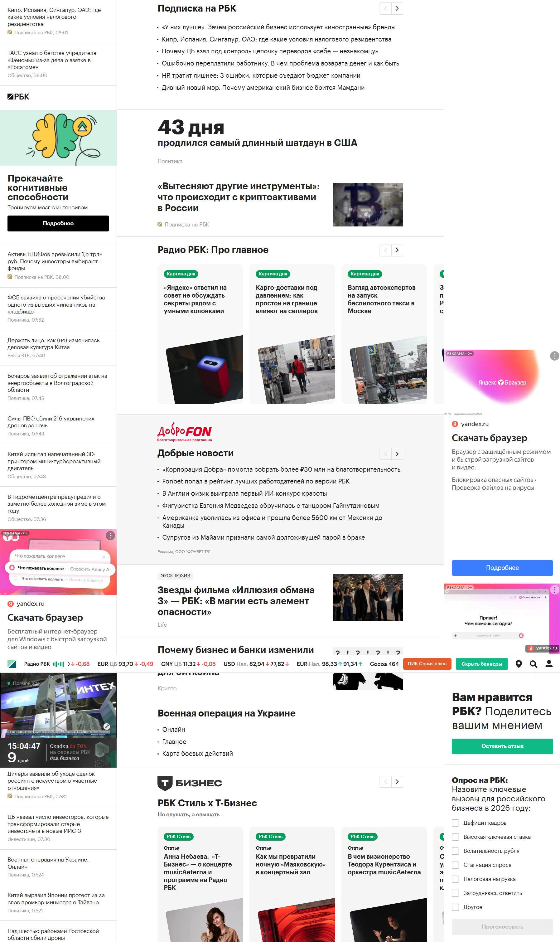This screenshot has height=942, width=560.
Task: Advance the 'Радио РБК: Про главное' carousel
Action: tap(397, 250)
